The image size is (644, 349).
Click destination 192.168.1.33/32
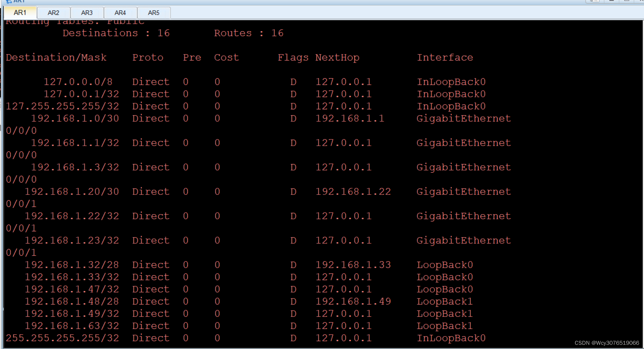point(72,277)
